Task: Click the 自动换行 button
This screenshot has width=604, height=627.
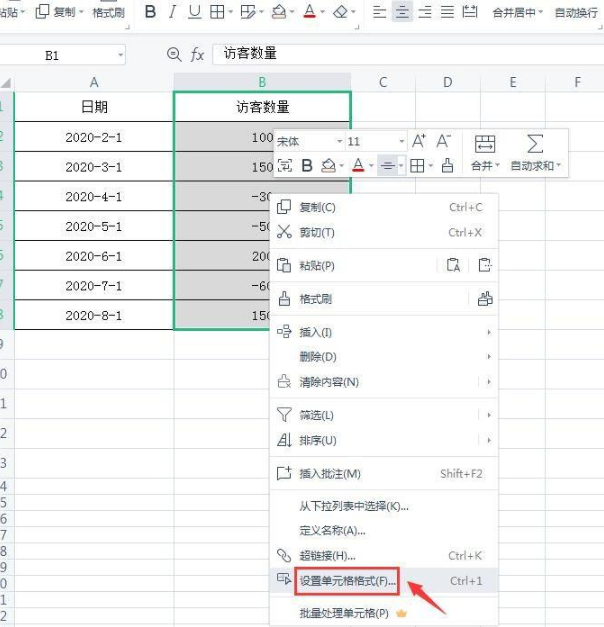Action: tap(576, 13)
